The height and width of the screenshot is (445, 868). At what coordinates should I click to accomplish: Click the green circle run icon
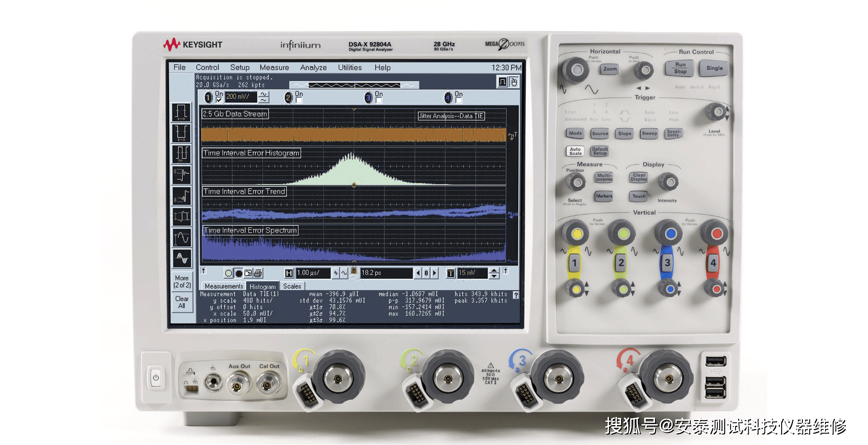pos(228,273)
